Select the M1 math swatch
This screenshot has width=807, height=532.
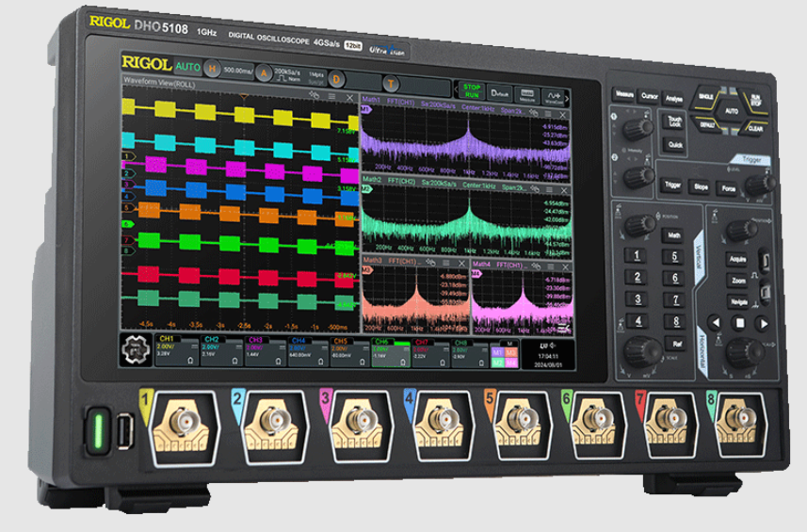(497, 352)
